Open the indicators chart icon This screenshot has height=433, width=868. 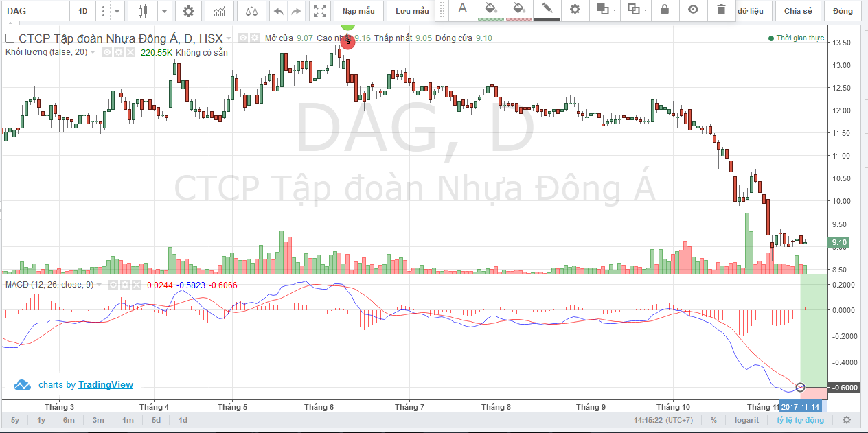pos(220,11)
